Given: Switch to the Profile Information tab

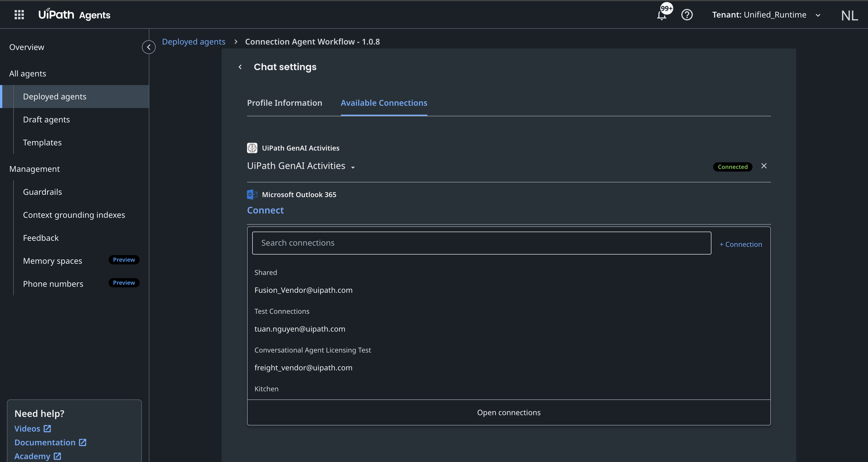Looking at the screenshot, I should pos(284,103).
